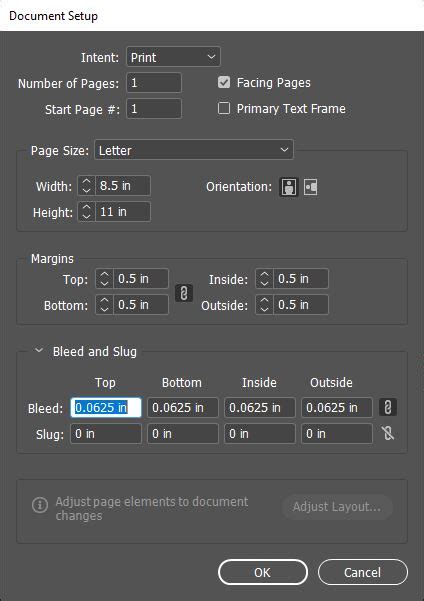
Task: Click the Number of Pages field
Action: coord(154,83)
